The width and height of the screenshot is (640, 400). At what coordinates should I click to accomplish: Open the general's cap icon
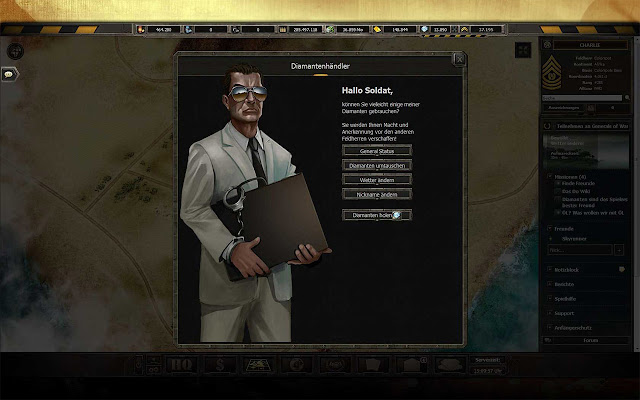pyautogui.click(x=450, y=364)
